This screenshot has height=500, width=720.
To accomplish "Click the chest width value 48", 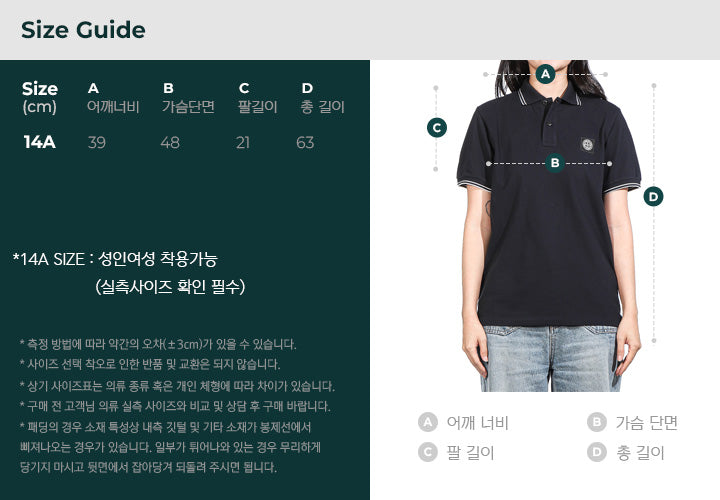I will coord(170,143).
